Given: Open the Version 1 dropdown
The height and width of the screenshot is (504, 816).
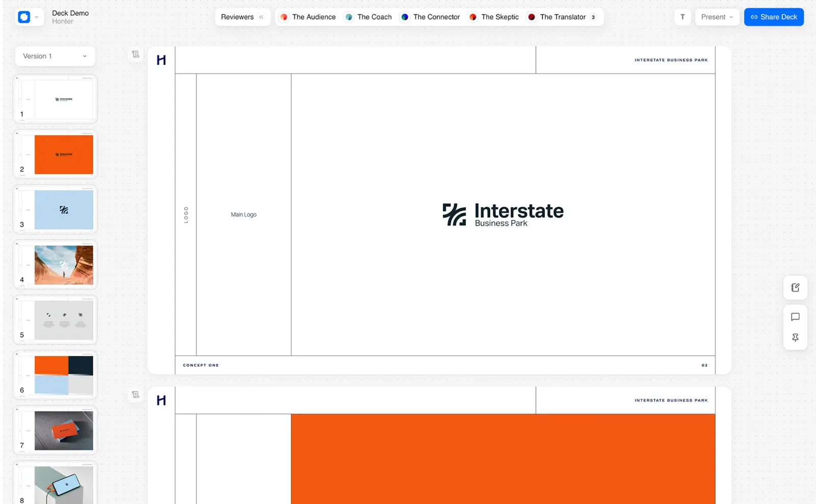Looking at the screenshot, I should coord(55,56).
